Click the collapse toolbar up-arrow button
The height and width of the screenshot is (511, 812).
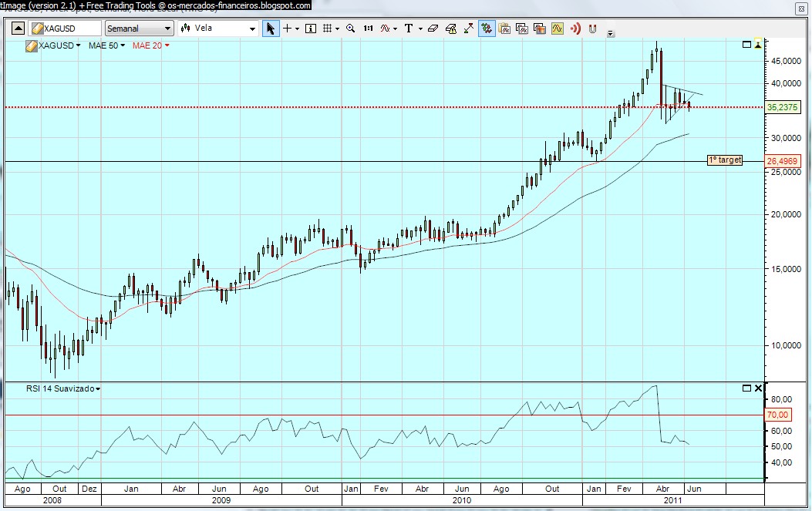click(18, 29)
